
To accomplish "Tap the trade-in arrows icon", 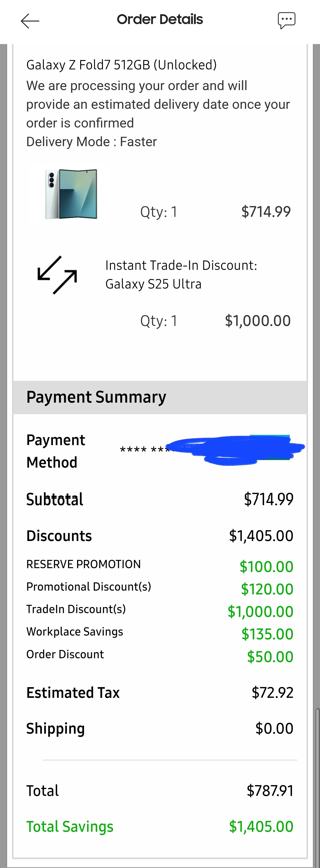I will pyautogui.click(x=57, y=275).
